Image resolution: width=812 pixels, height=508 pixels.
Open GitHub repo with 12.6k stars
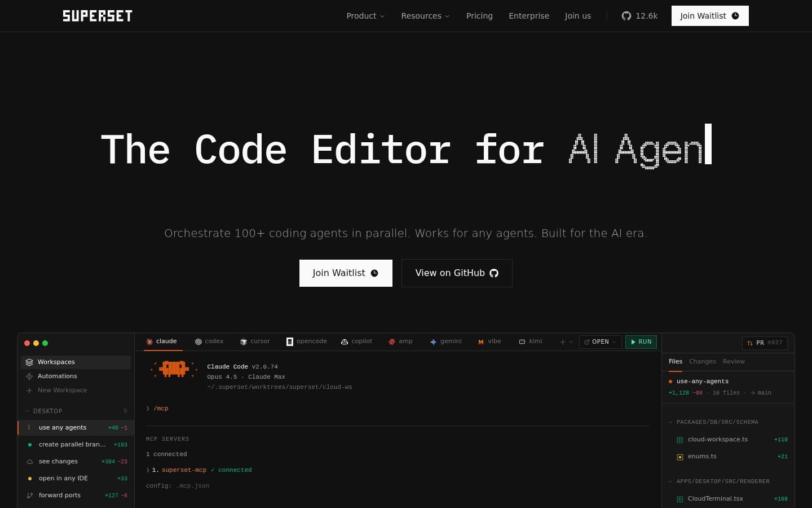(639, 16)
